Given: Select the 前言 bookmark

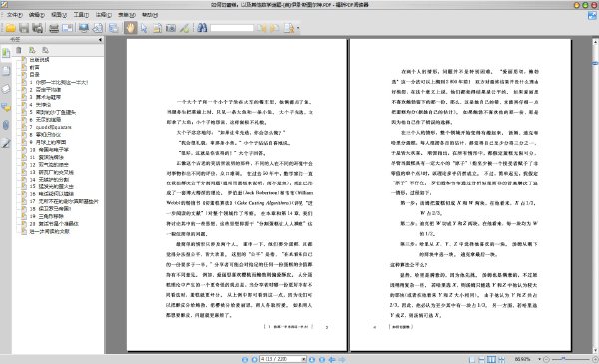Looking at the screenshot, I should click(34, 67).
